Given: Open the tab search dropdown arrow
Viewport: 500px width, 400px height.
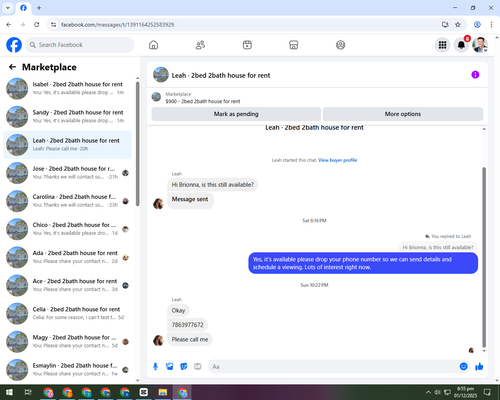Looking at the screenshot, I should (8, 8).
